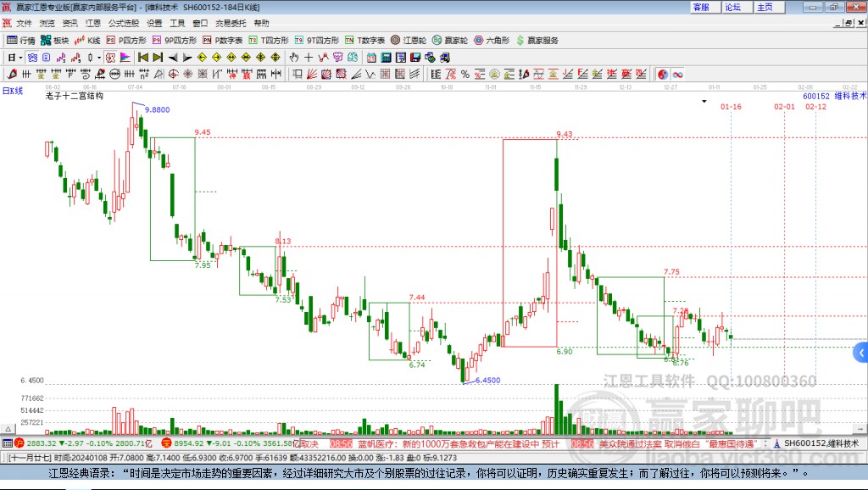
Task: Open the 蓝帆医疗 news ticker headline
Action: (x=458, y=444)
